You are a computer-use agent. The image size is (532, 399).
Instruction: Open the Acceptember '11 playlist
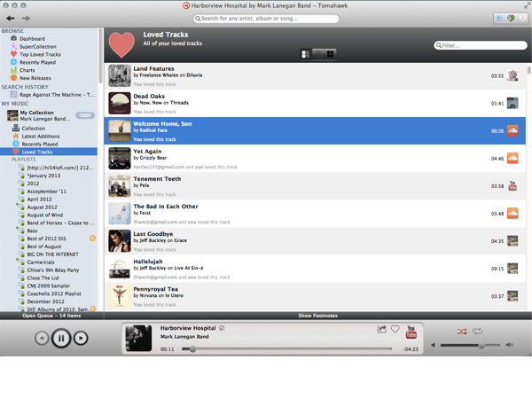pyautogui.click(x=47, y=192)
